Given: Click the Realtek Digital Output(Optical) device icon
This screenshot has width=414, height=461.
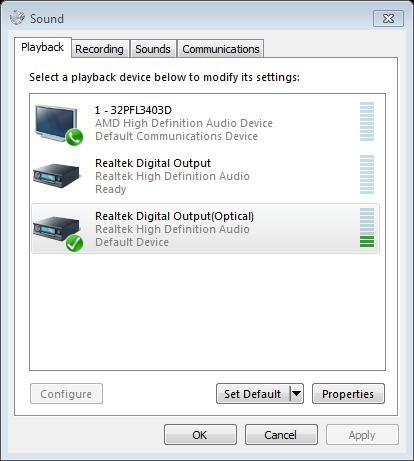Looking at the screenshot, I should click(x=57, y=229).
